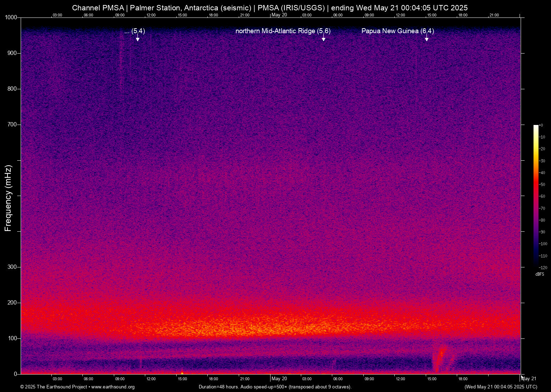Click the -50 value on the color scale
This screenshot has height=392, width=551.
542,185
